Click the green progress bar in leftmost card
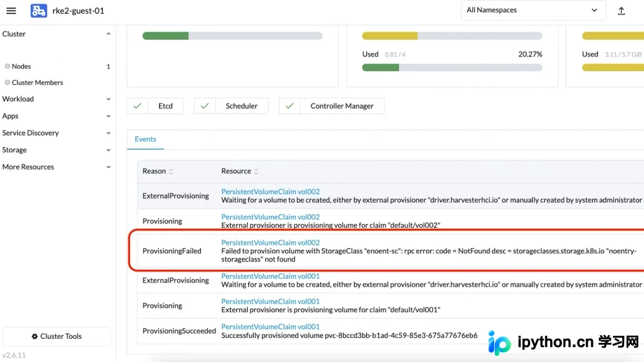This screenshot has height=362, width=644. coord(232,36)
